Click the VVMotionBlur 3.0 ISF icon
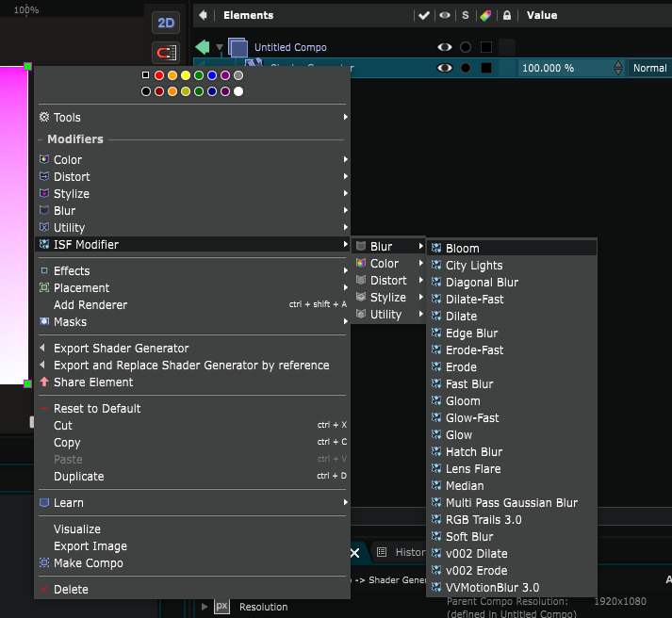 (x=436, y=587)
